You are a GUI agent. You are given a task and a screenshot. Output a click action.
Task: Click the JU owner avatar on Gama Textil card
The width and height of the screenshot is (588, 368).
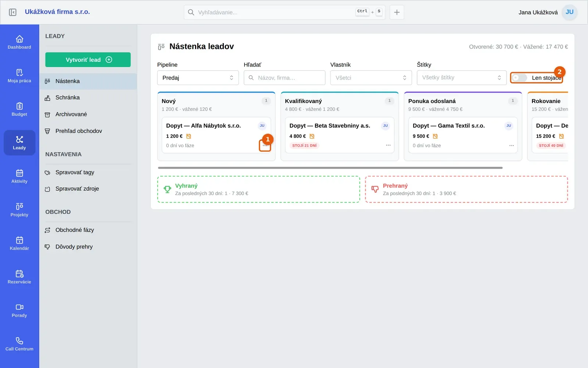509,125
